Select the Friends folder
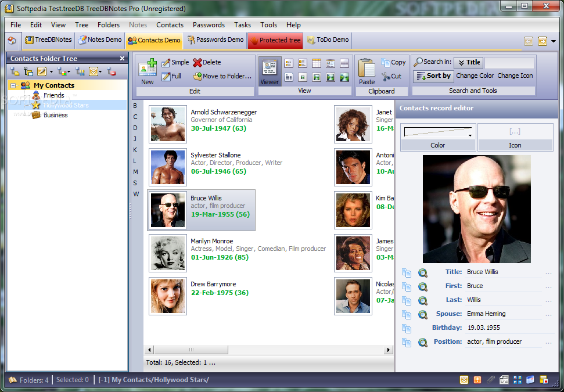 [x=53, y=95]
